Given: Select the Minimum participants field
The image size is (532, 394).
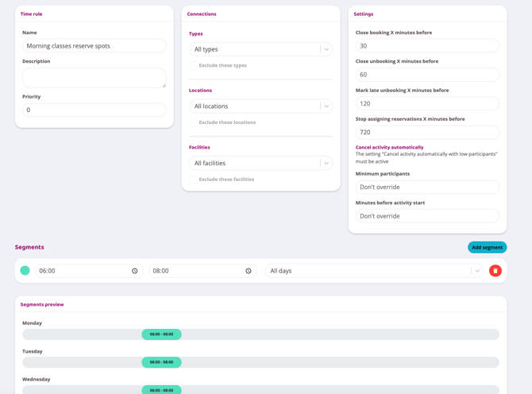Looking at the screenshot, I should coord(427,187).
